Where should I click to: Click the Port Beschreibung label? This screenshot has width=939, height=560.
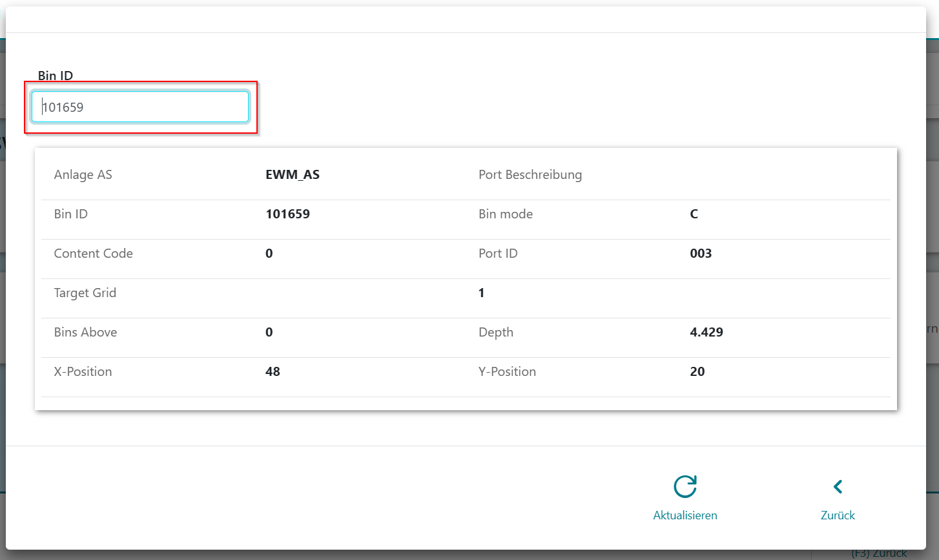[x=530, y=175]
